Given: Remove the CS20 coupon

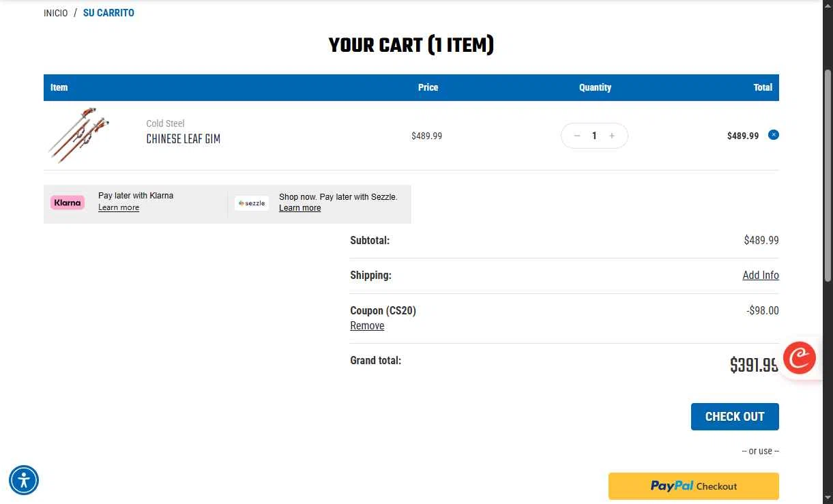Looking at the screenshot, I should click(x=367, y=326).
